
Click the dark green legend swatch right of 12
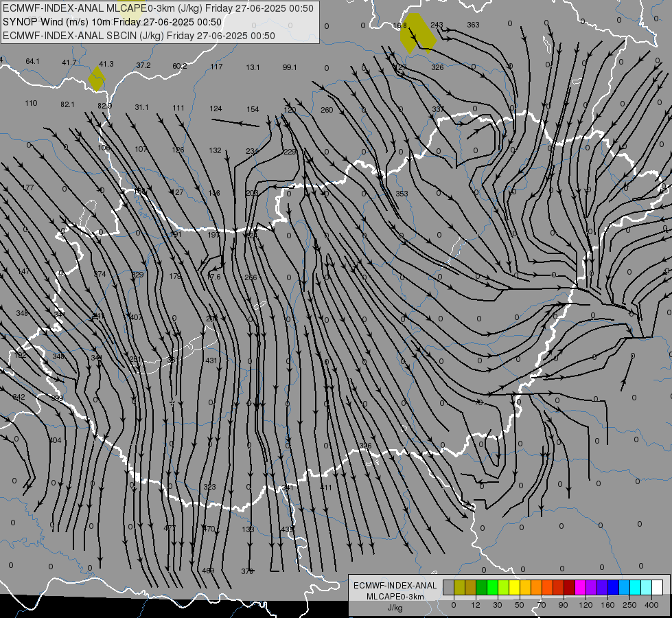click(x=481, y=587)
